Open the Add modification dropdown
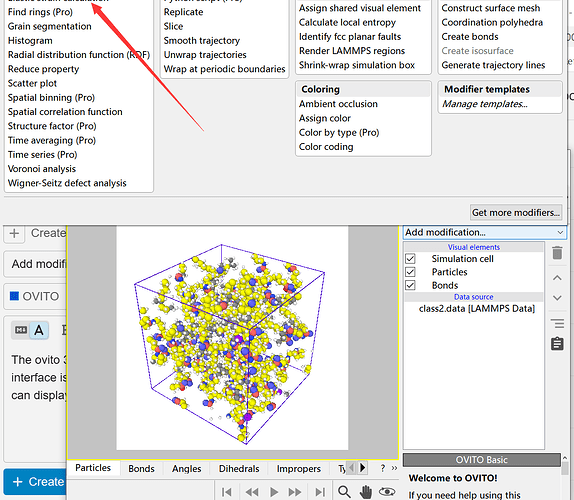The width and height of the screenshot is (574, 500). 485,232
